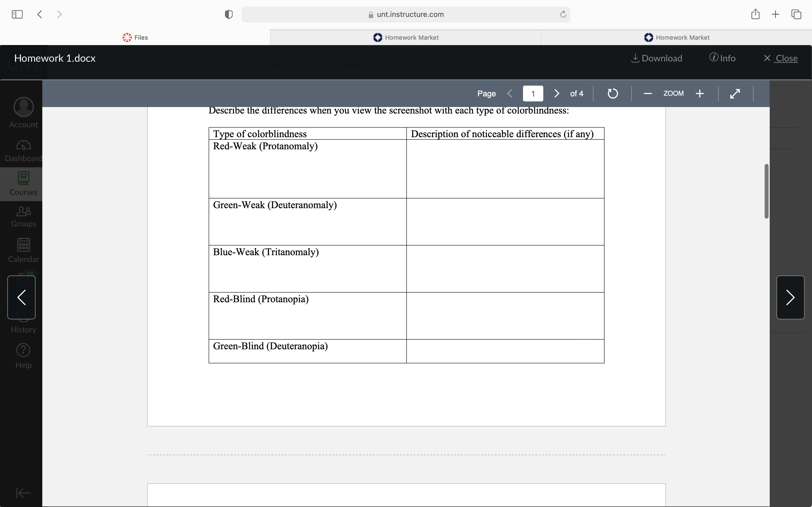The height and width of the screenshot is (507, 812).
Task: Expand document viewer to fullscreen
Action: (x=735, y=94)
